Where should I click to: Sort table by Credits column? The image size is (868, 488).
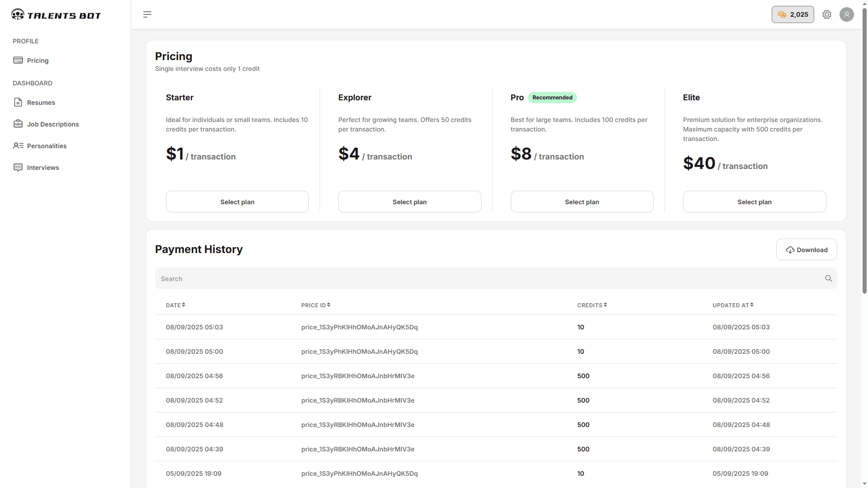tap(592, 305)
